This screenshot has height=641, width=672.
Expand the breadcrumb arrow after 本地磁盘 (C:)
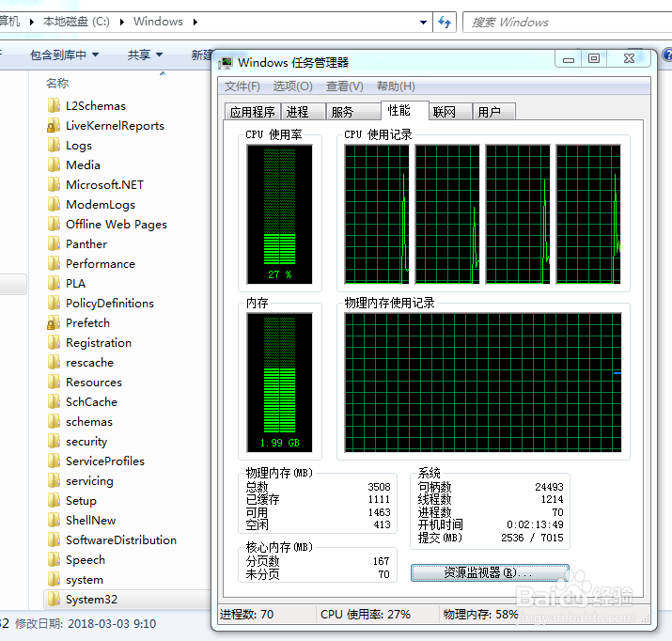[122, 22]
